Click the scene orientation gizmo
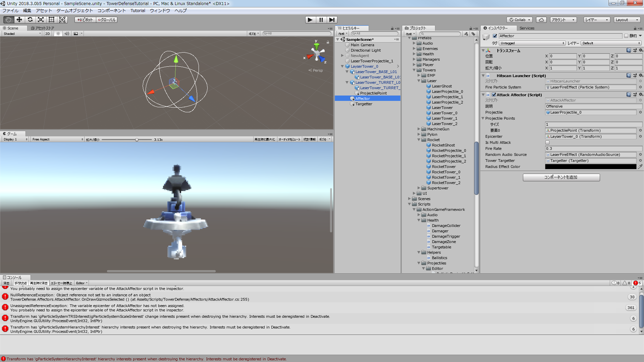Screen dimensions: 644x362 316,54
